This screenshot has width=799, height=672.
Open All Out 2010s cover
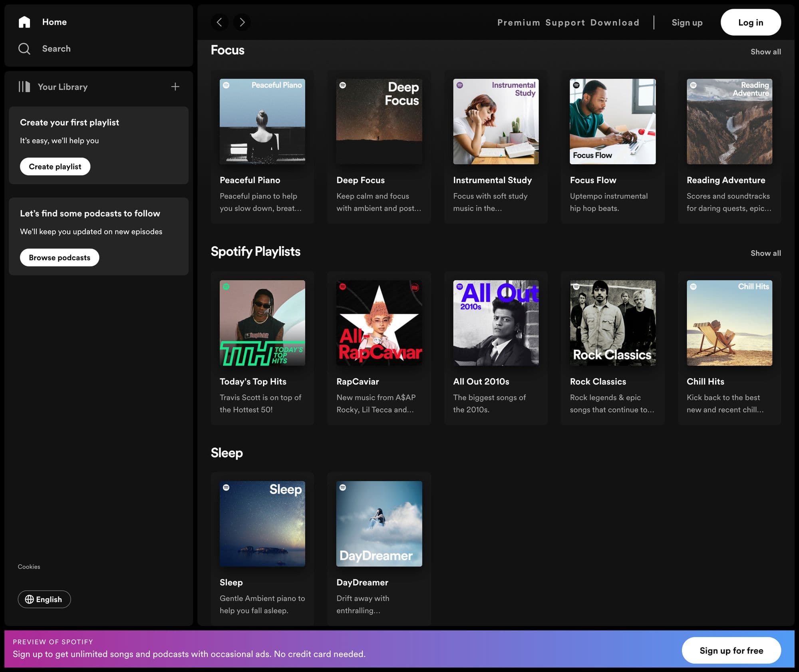click(496, 323)
